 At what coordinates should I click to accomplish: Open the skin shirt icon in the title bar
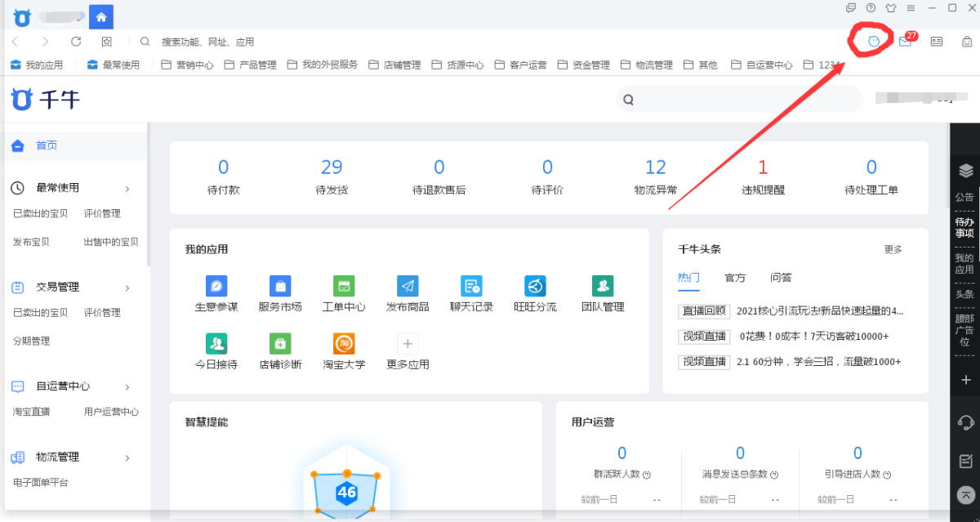[891, 8]
